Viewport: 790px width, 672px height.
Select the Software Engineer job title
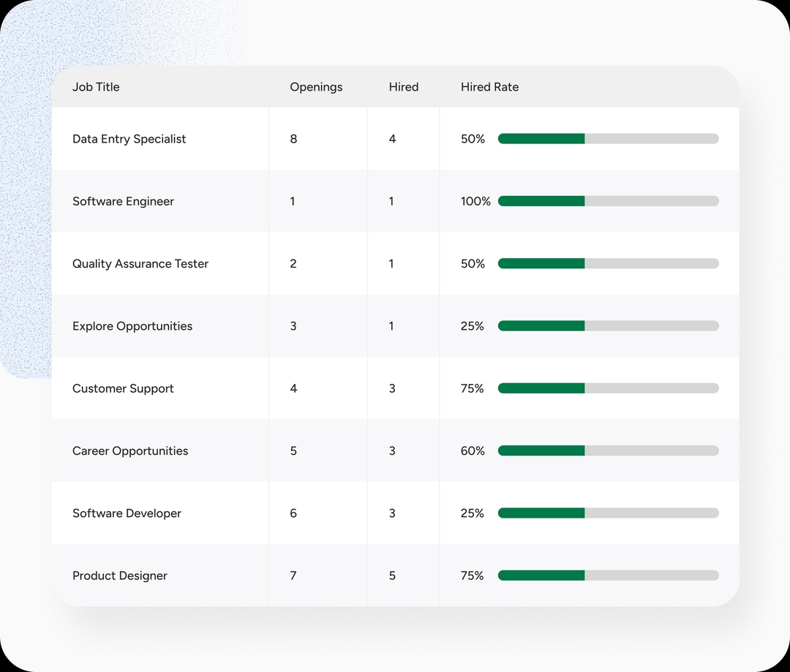123,201
